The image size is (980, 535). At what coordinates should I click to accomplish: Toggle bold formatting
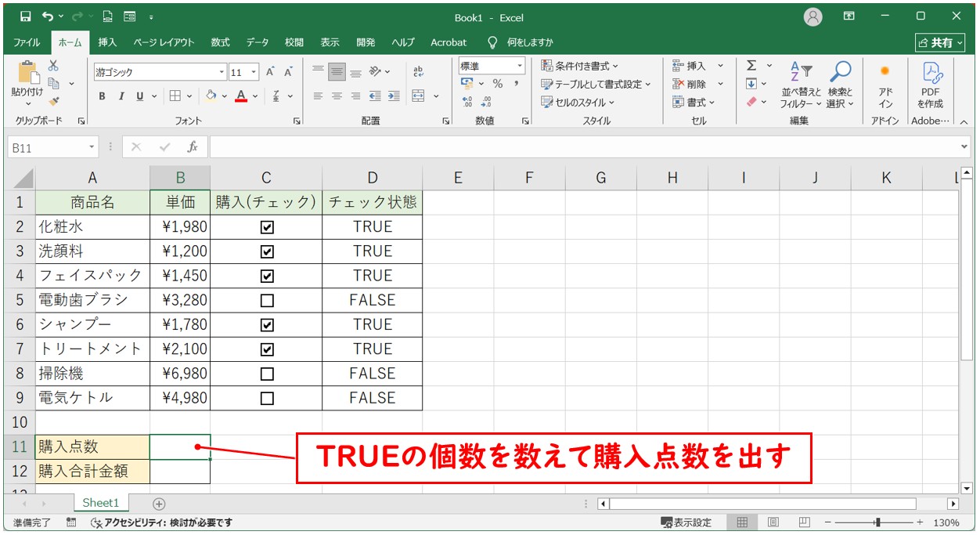102,96
